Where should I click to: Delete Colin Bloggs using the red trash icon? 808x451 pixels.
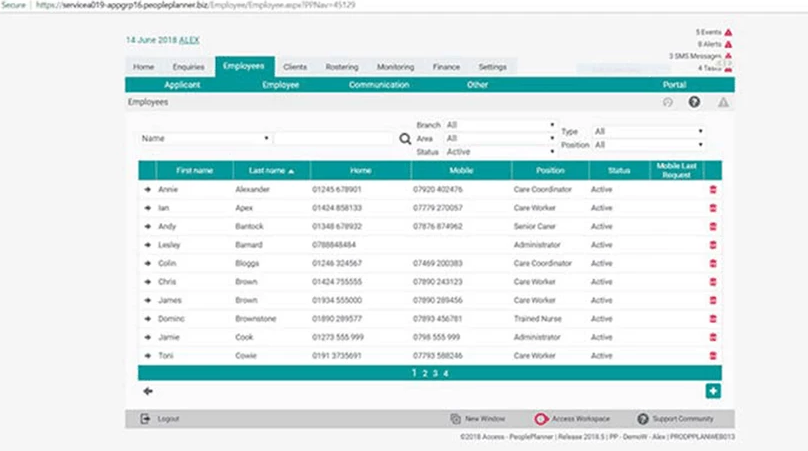click(713, 263)
